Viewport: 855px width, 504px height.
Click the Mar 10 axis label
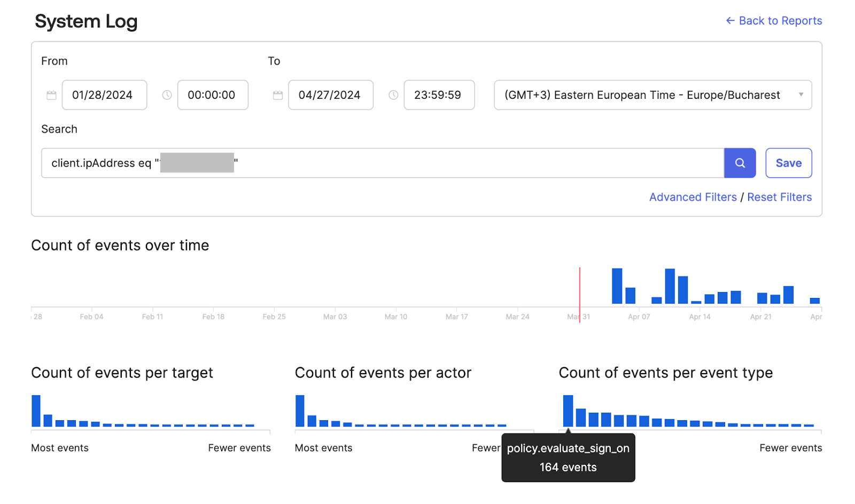click(x=395, y=317)
